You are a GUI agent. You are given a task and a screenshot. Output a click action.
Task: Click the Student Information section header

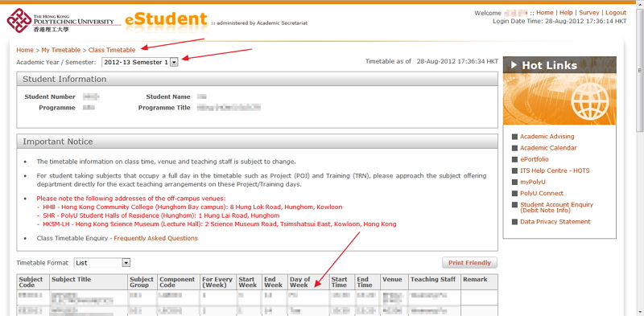pyautogui.click(x=257, y=80)
